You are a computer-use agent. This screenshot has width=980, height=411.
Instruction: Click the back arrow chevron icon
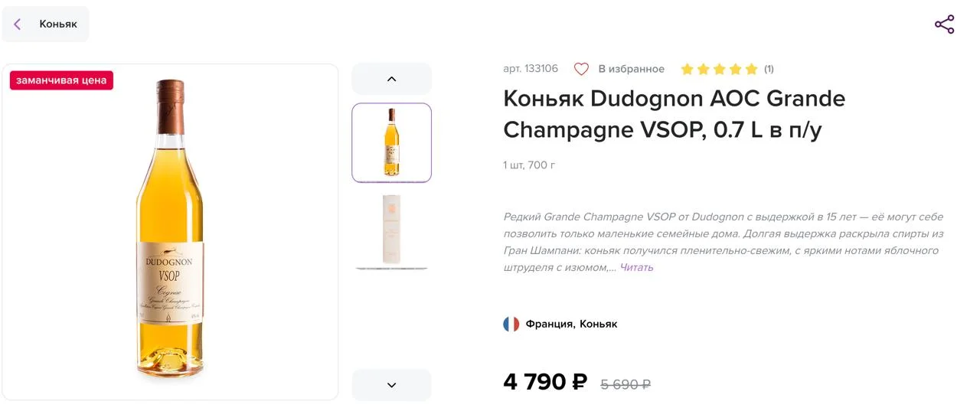point(18,24)
